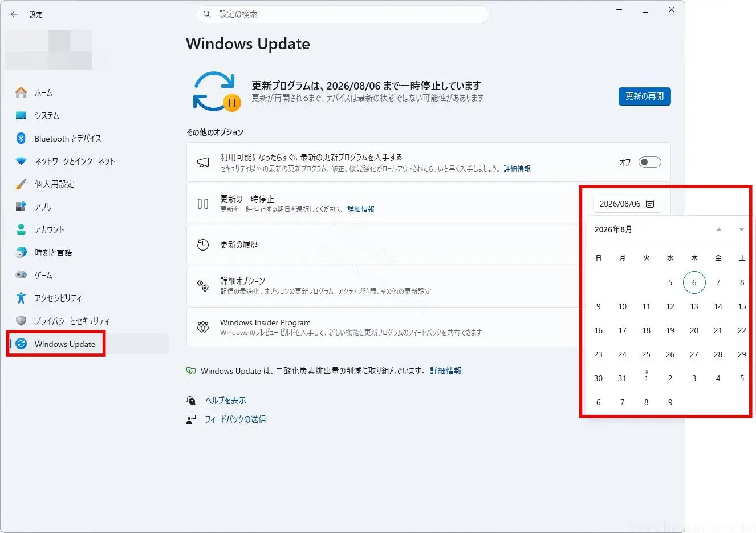Screen dimensions: 756x533
Task: Select August 7 in the calendar's first row
Action: click(718, 282)
